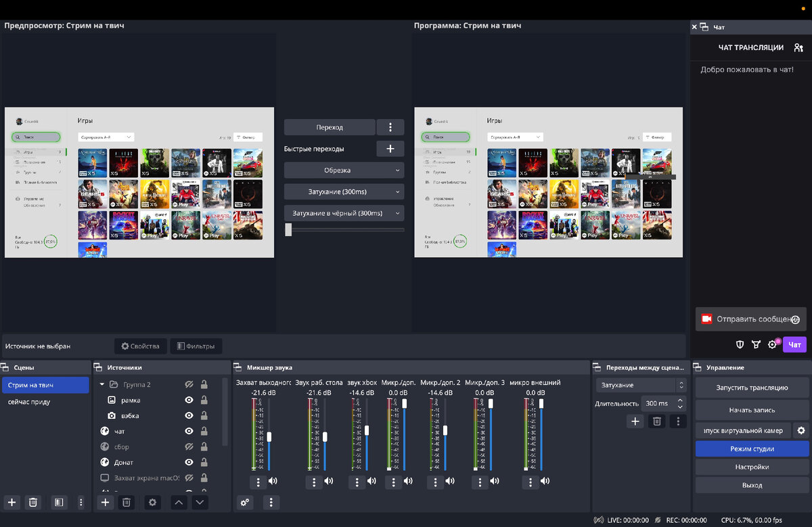Click purple Чат send button
812x527 pixels.
click(x=794, y=345)
